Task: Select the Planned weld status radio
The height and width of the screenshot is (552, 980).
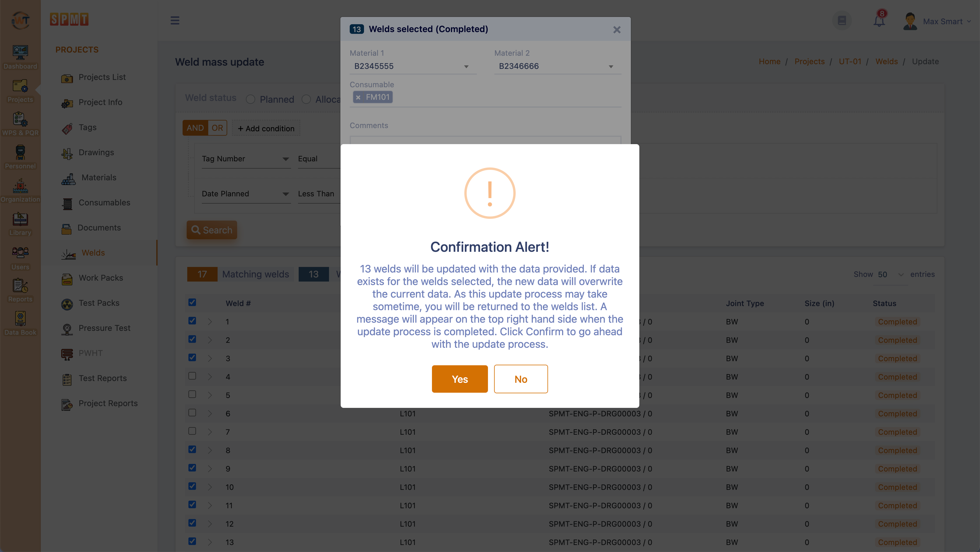Action: point(250,99)
